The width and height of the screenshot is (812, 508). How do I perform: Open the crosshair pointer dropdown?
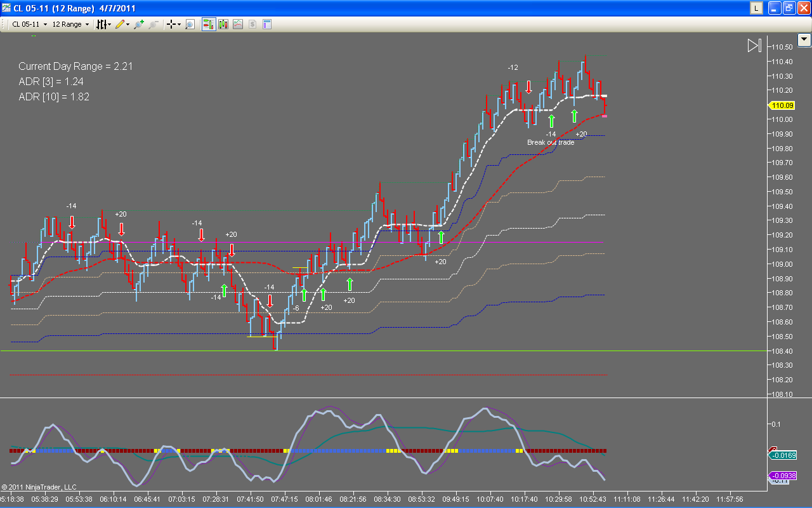coord(173,24)
